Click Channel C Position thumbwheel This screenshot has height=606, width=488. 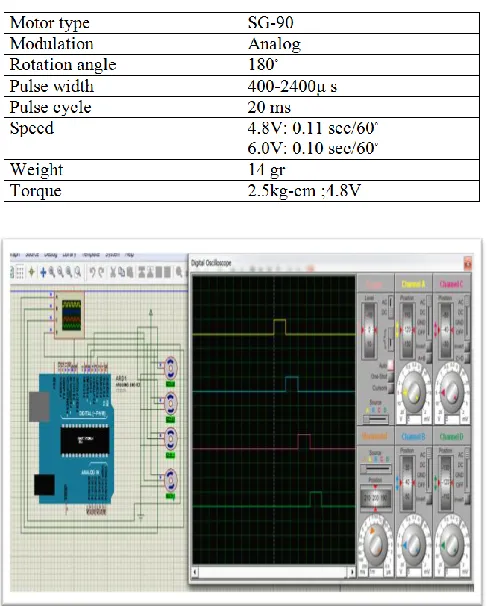point(445,330)
